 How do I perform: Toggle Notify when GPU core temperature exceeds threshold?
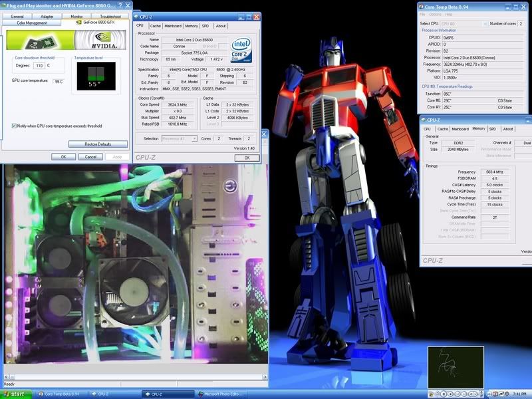pyautogui.click(x=14, y=126)
